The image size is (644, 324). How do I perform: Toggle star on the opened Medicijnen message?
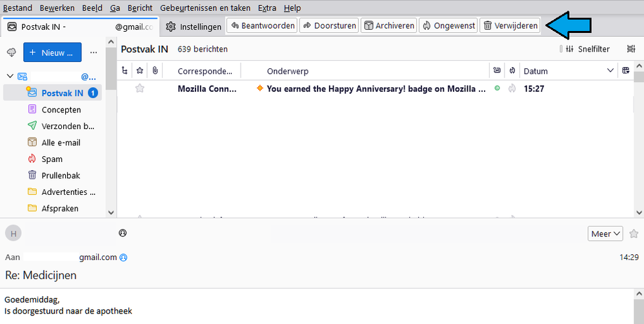click(634, 234)
